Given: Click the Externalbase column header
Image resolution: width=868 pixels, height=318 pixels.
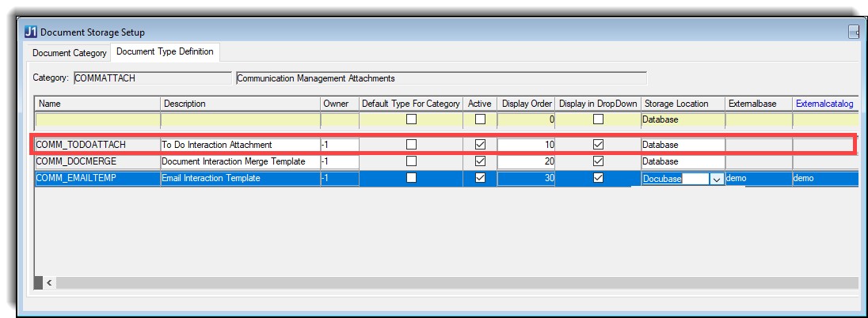Looking at the screenshot, I should tap(759, 104).
